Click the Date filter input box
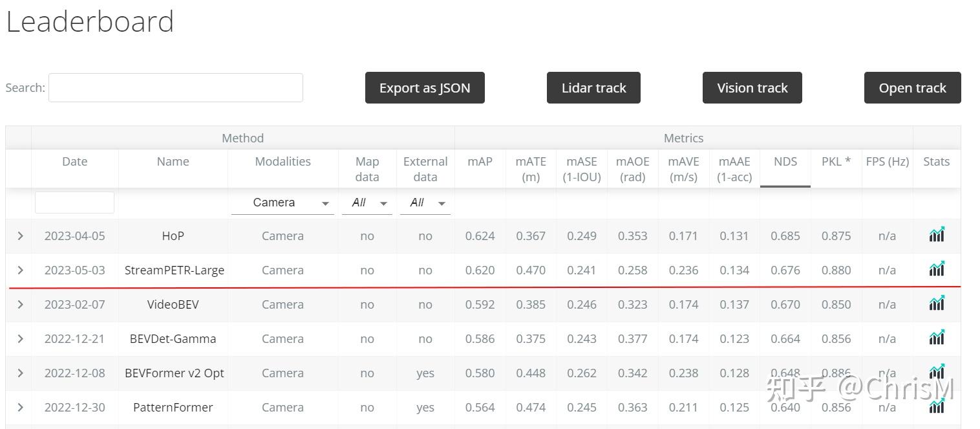Screen dimensions: 980x429 [x=74, y=203]
